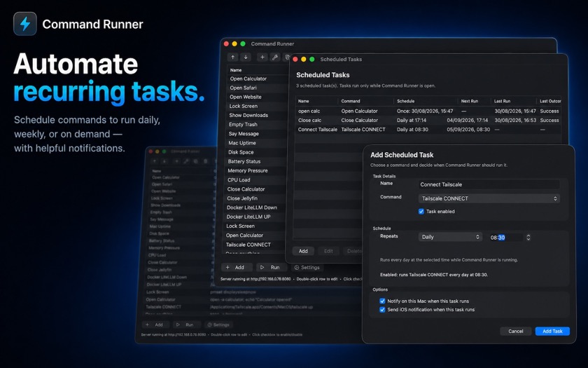Click duplicate icon in dimmed rear Command Runner toolbar
Image resolution: width=588 pixels, height=368 pixels.
coord(195,161)
